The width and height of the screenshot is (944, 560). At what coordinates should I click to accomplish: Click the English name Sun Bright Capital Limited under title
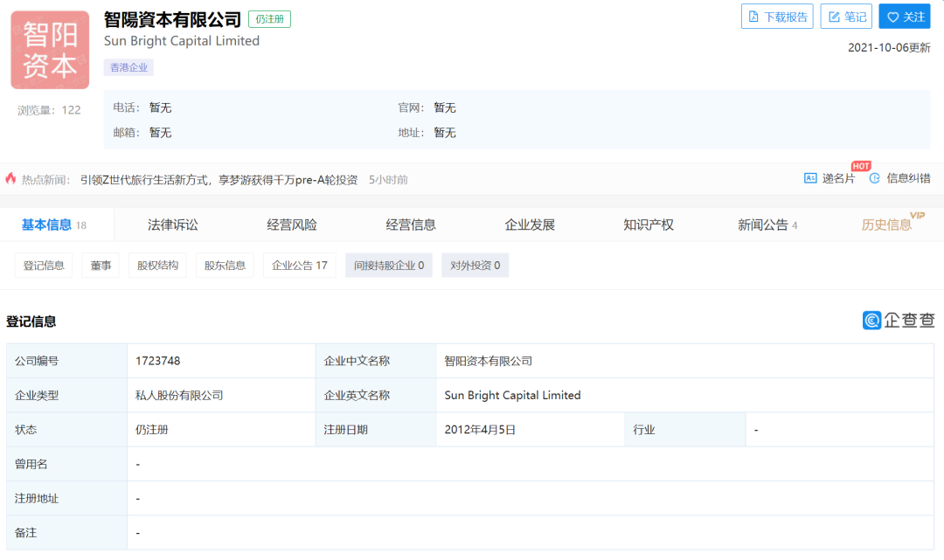[x=182, y=41]
